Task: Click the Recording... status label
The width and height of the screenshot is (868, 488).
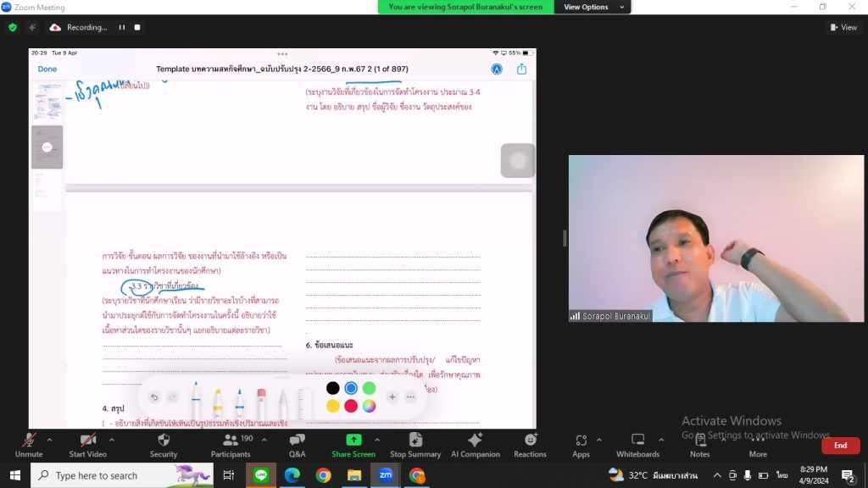Action: (86, 27)
